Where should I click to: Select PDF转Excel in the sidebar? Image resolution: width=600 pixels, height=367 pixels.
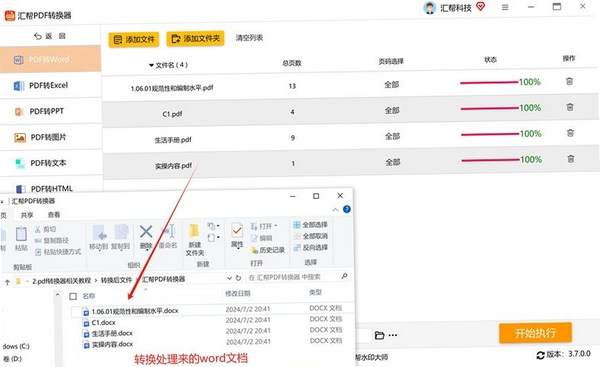tap(50, 85)
